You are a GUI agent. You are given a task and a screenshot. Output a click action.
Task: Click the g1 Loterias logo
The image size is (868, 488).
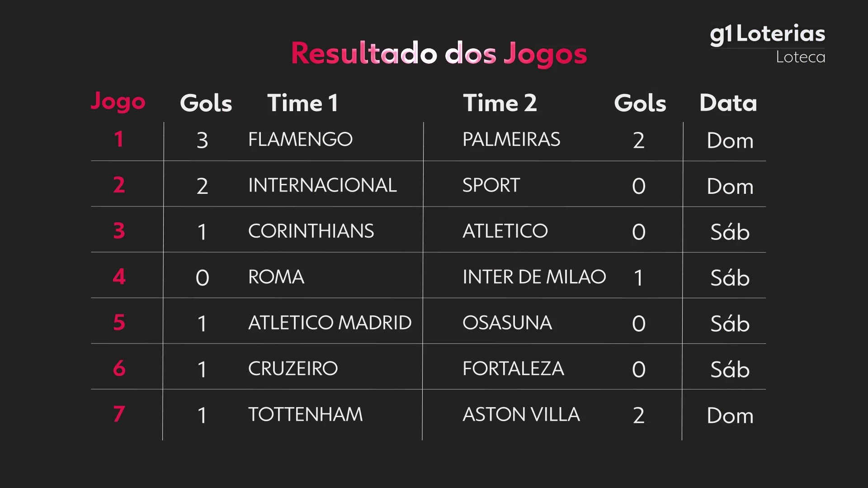coord(767,34)
